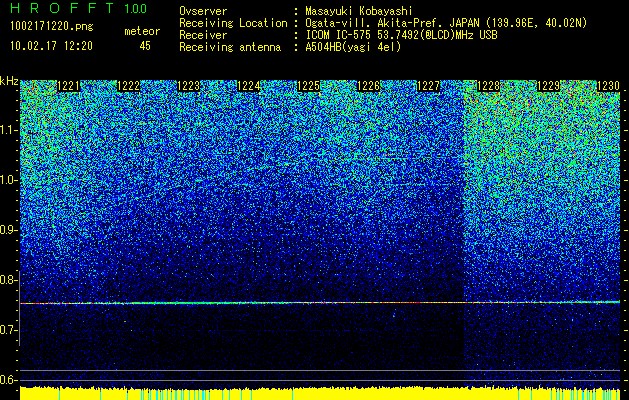Click the 1221 time marker
The height and width of the screenshot is (400, 629).
click(69, 86)
